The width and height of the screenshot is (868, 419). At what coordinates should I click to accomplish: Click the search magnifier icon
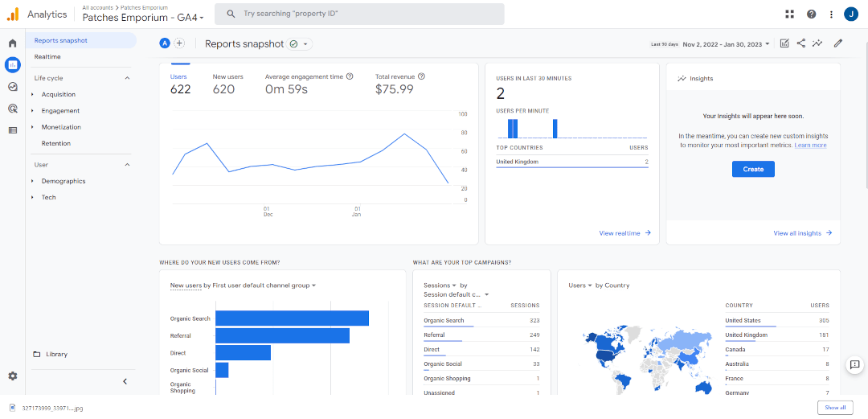[231, 14]
